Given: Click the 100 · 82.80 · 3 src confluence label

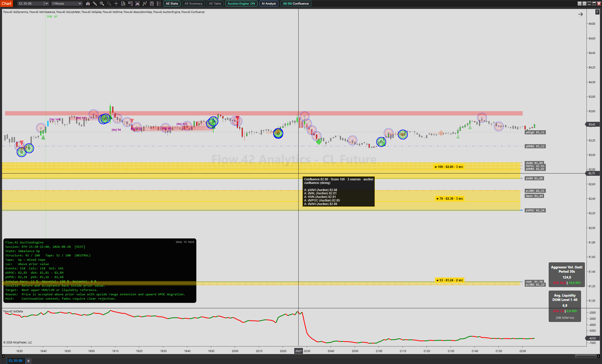Looking at the screenshot, I should (x=449, y=167).
